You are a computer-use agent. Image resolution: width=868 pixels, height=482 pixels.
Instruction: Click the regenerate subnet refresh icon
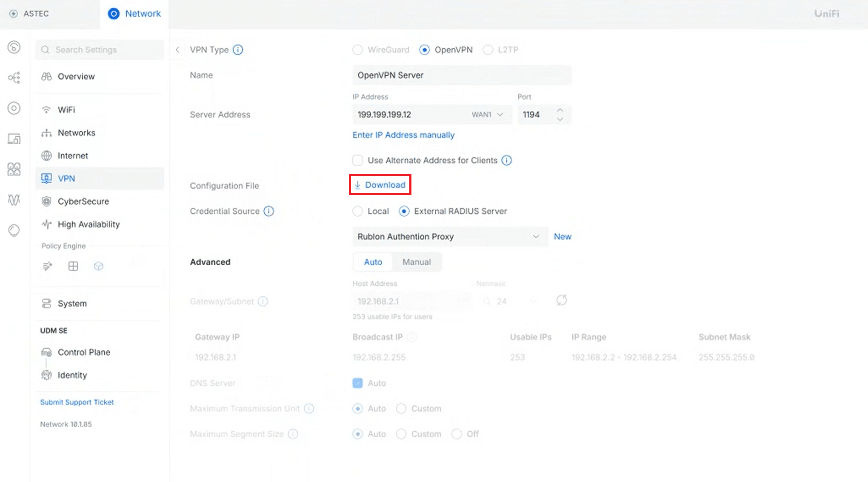[x=561, y=301]
